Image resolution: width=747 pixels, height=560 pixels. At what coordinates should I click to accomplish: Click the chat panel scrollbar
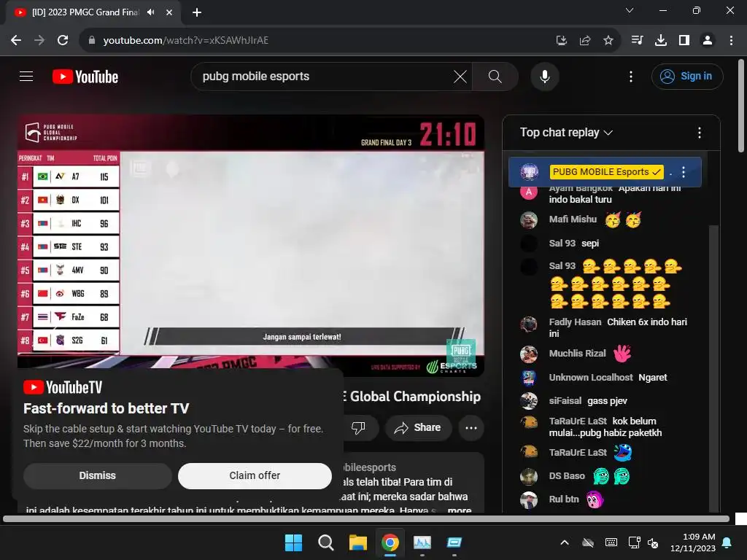(713, 367)
